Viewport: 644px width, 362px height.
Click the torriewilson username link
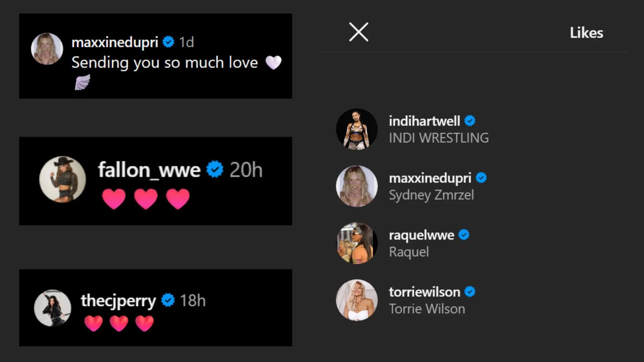424,292
